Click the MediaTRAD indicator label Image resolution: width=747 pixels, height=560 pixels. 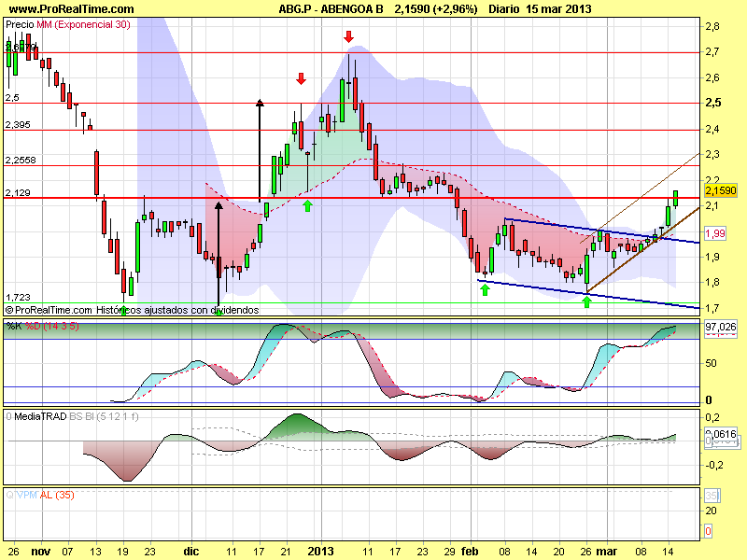(40, 416)
